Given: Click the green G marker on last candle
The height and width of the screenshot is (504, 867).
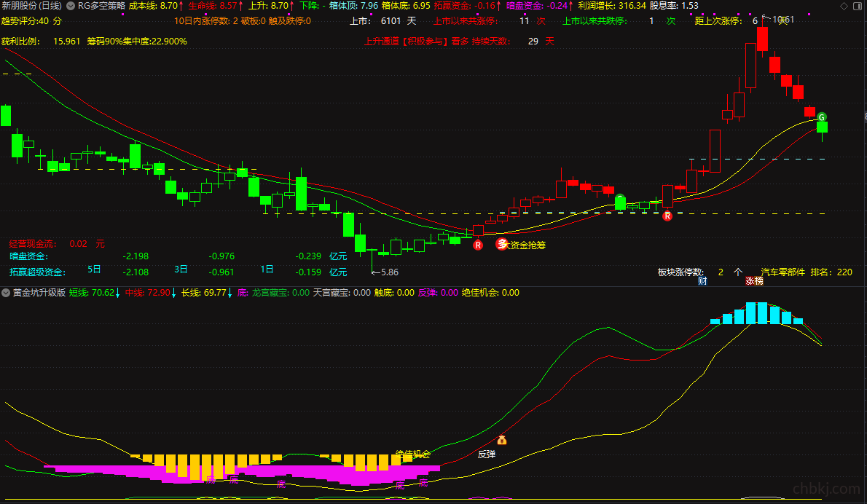Looking at the screenshot, I should [822, 117].
